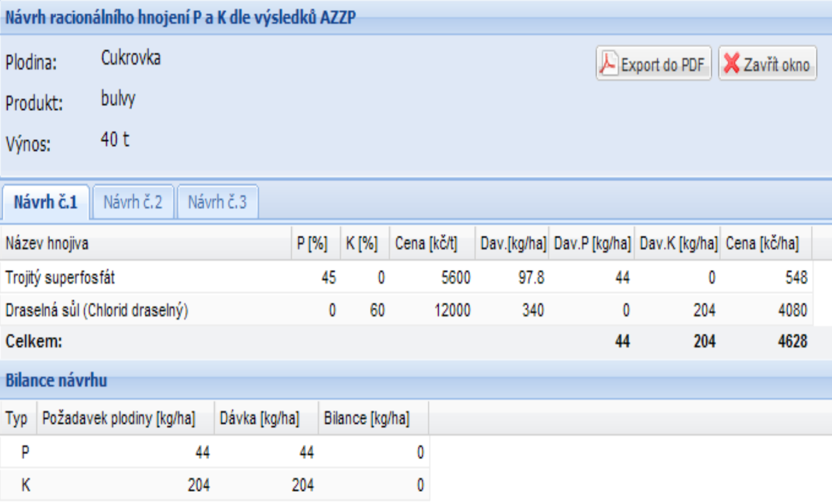Click the Bilance [kg/ha] column header
Screen dimensions: 832x504
[373, 418]
